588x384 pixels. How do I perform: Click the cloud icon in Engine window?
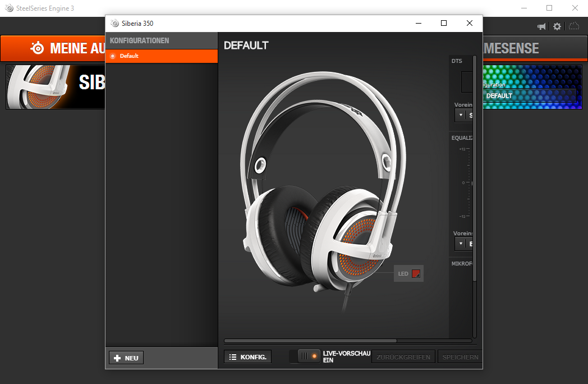(x=574, y=26)
